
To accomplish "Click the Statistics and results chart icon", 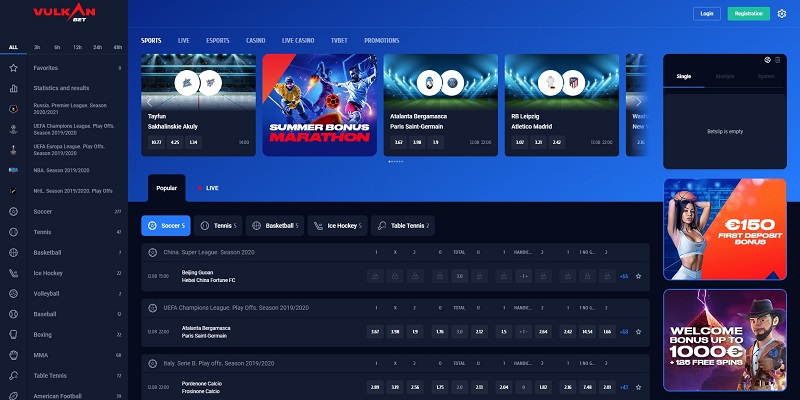I will point(13,88).
